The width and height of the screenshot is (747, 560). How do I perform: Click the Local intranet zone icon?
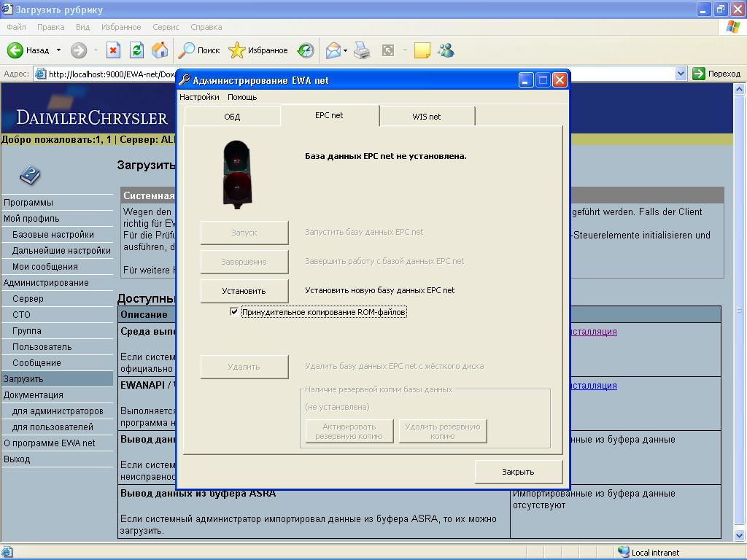(623, 552)
